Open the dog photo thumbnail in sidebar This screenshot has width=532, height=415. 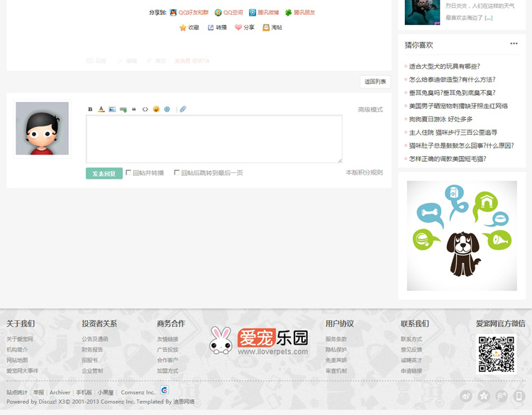[x=423, y=12]
